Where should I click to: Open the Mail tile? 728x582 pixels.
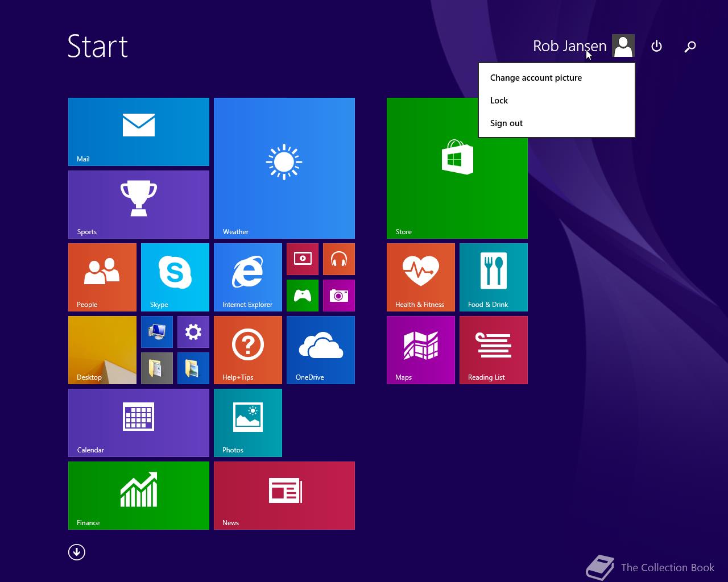[139, 132]
